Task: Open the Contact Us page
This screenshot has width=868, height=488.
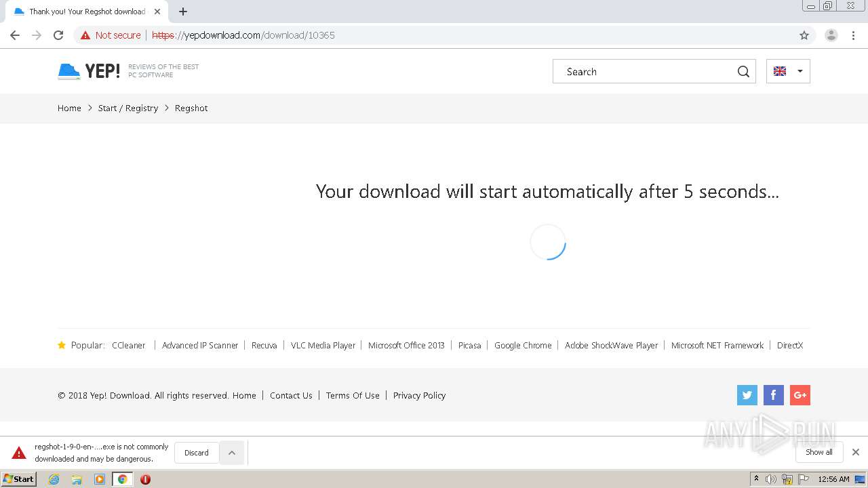Action: point(291,396)
